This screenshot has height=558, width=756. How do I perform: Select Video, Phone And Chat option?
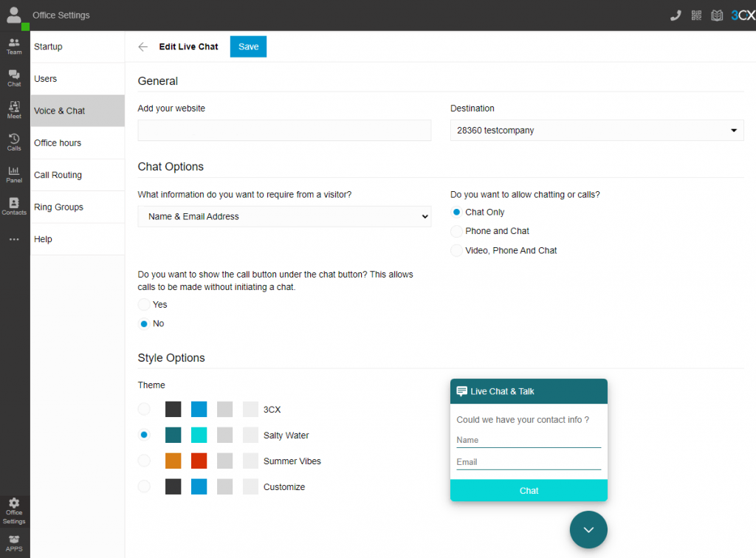point(456,250)
